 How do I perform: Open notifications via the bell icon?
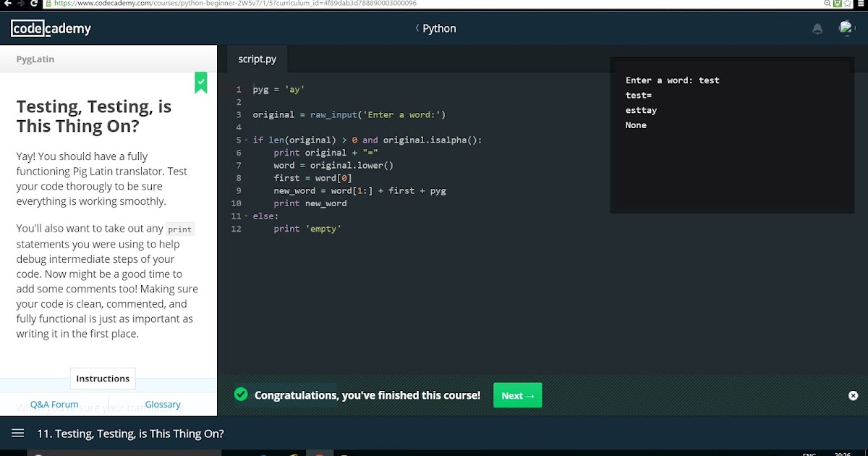pyautogui.click(x=817, y=28)
